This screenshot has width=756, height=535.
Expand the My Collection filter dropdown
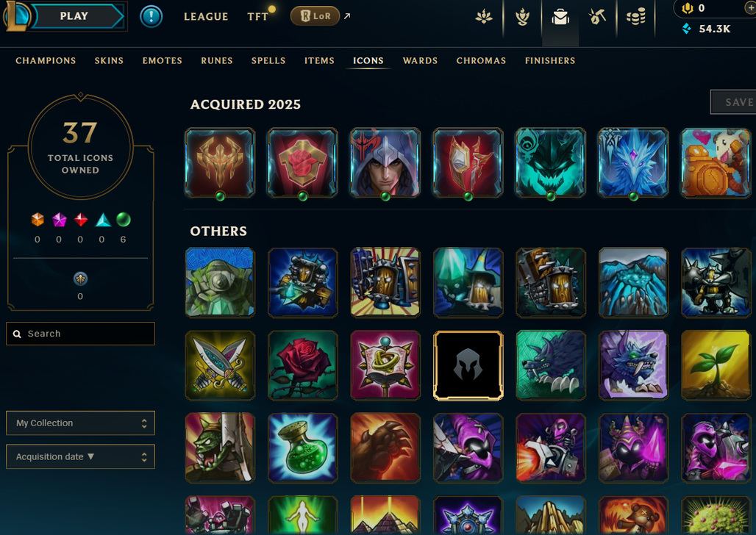click(80, 423)
